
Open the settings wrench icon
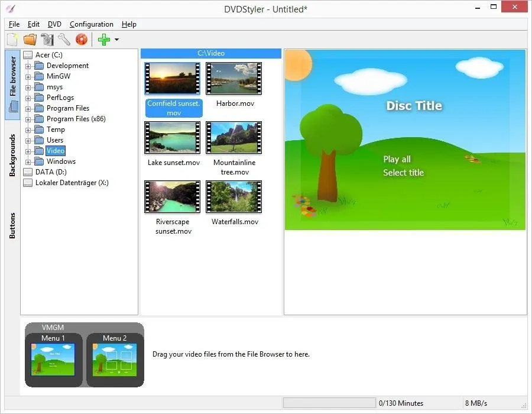[64, 39]
